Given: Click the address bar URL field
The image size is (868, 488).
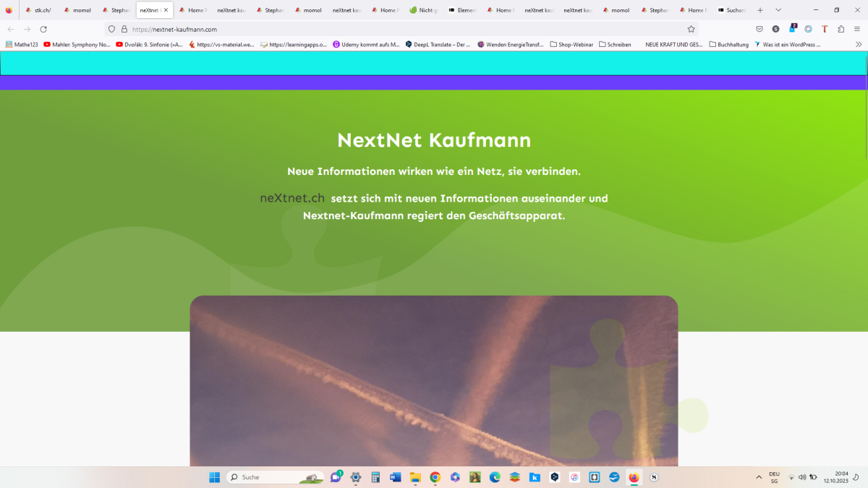Looking at the screenshot, I should pyautogui.click(x=398, y=29).
